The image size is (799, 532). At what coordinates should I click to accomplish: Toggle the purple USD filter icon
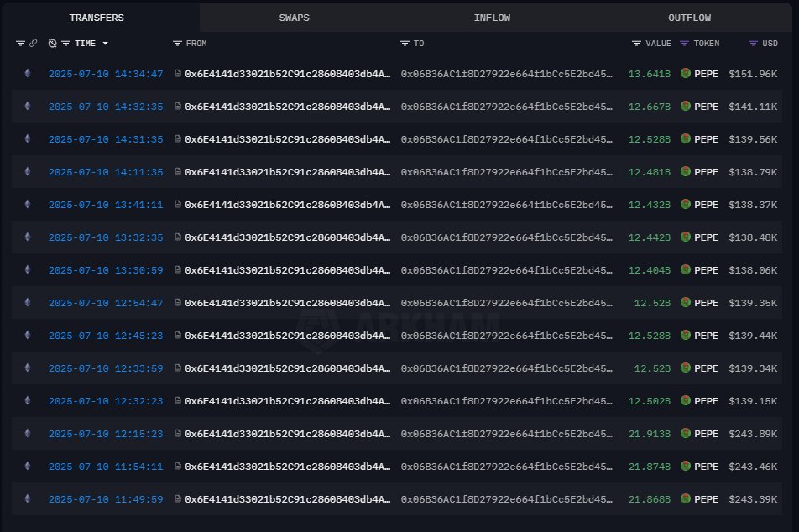[753, 44]
